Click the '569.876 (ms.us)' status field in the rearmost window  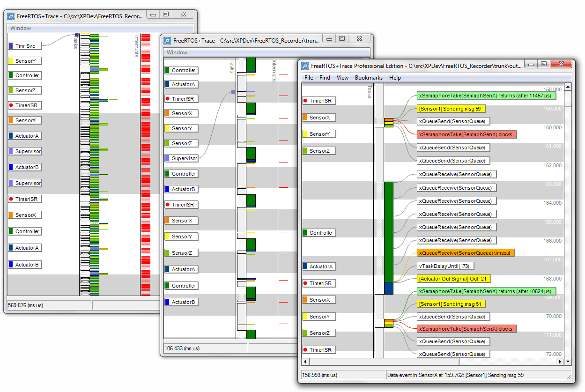coord(49,305)
